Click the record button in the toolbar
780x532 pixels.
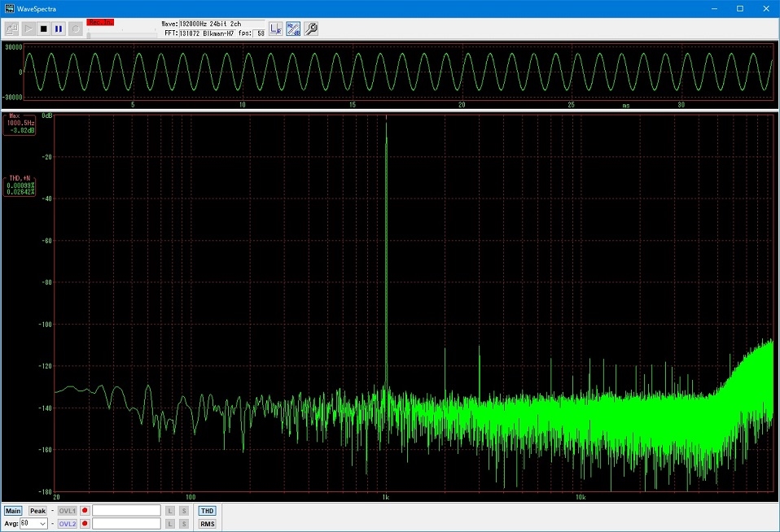tap(75, 28)
